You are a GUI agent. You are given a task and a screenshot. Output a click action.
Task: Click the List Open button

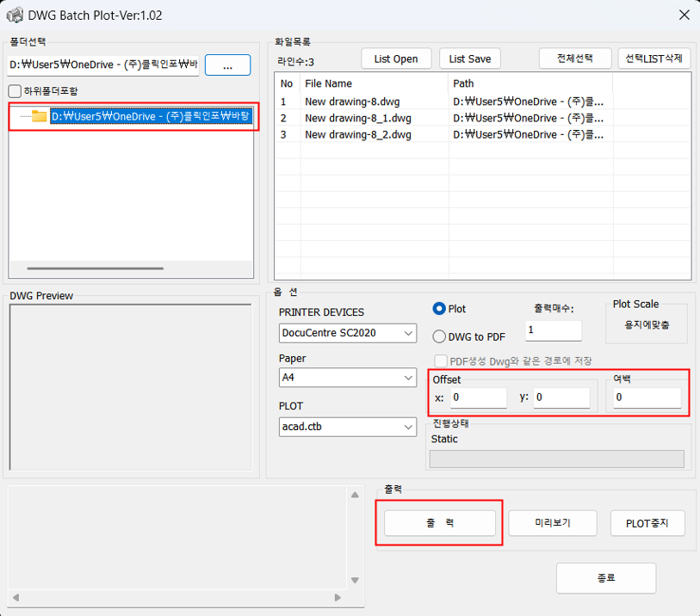[396, 59]
